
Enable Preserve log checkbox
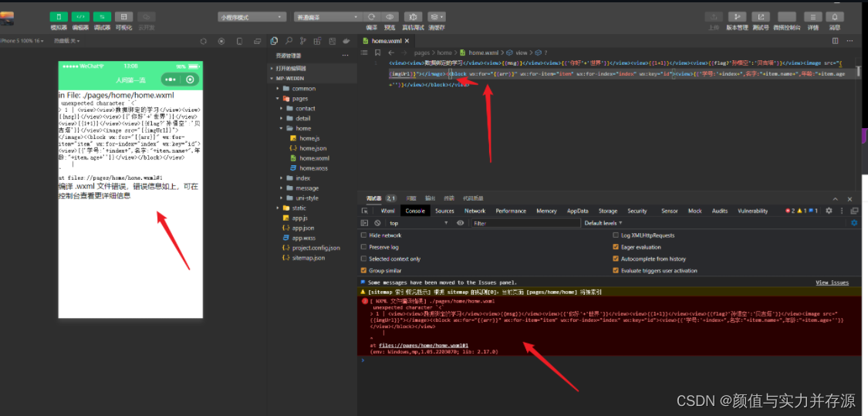[x=363, y=247]
